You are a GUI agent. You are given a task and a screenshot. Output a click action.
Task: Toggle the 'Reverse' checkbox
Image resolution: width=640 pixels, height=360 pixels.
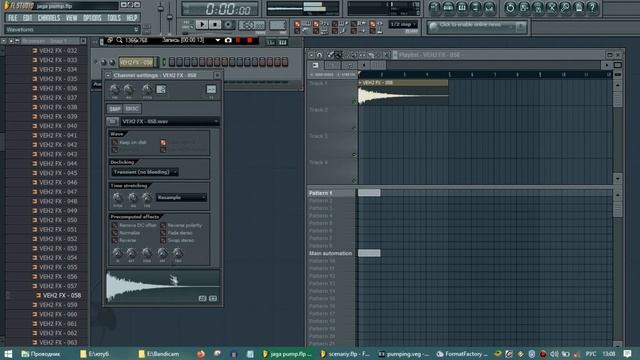pos(115,240)
